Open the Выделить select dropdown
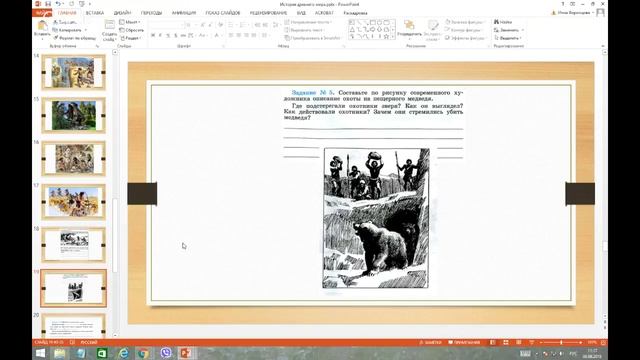Viewport: 640px width, 360px height. click(508, 38)
